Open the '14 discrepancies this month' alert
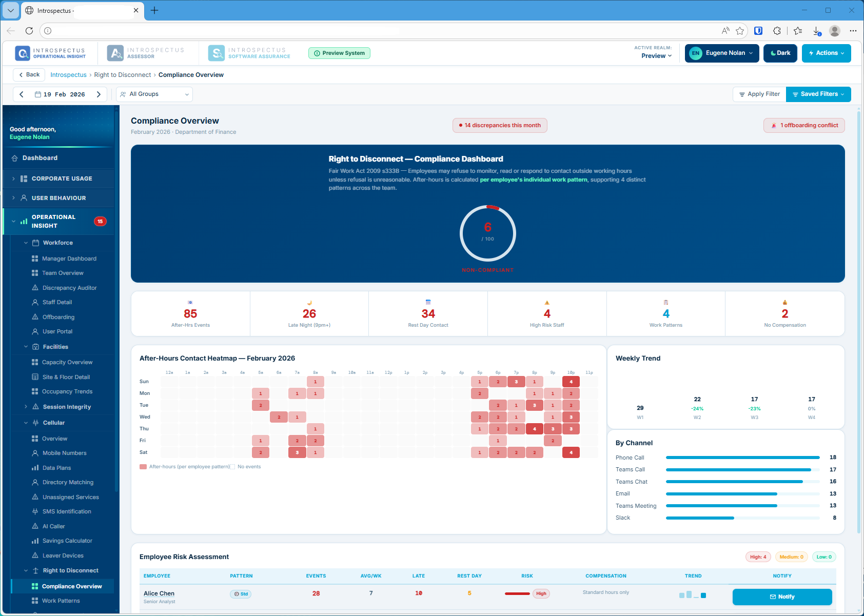 (x=499, y=125)
